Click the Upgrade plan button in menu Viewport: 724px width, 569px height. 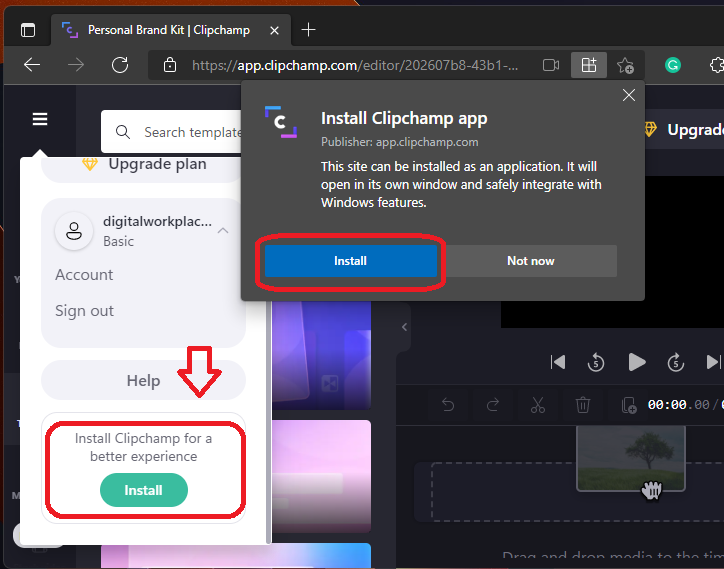(144, 164)
